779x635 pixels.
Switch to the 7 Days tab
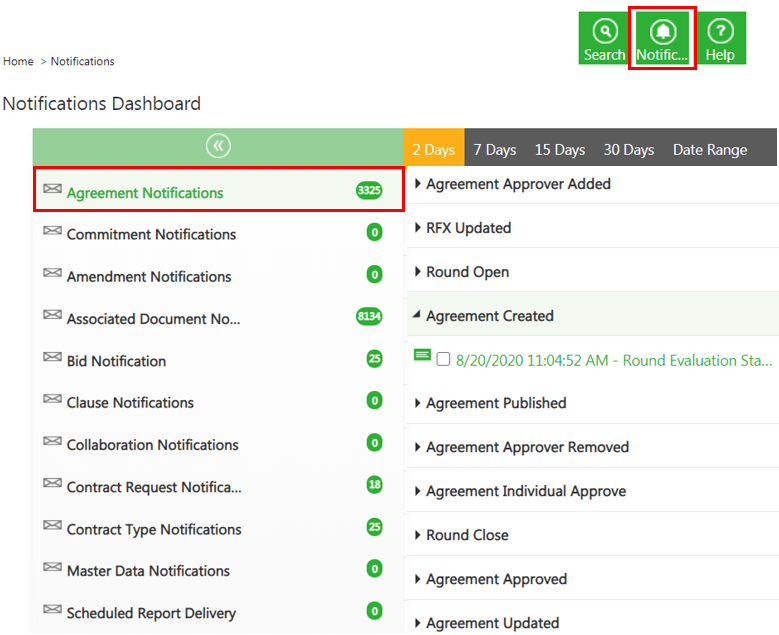point(494,150)
